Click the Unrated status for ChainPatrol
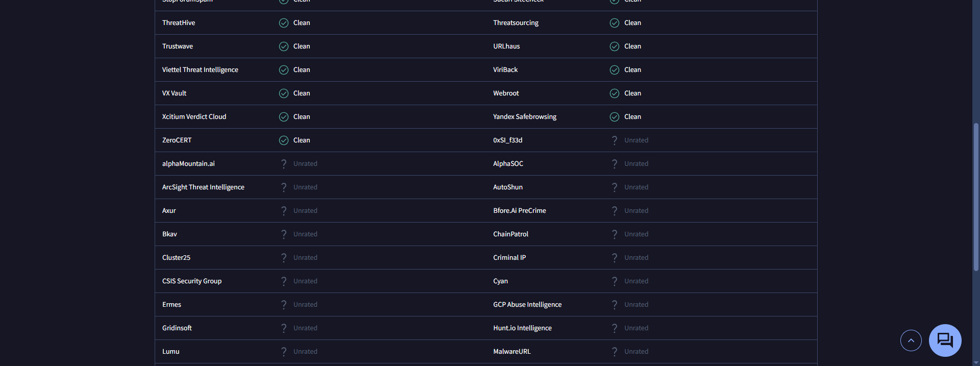The height and width of the screenshot is (366, 980). 636,234
